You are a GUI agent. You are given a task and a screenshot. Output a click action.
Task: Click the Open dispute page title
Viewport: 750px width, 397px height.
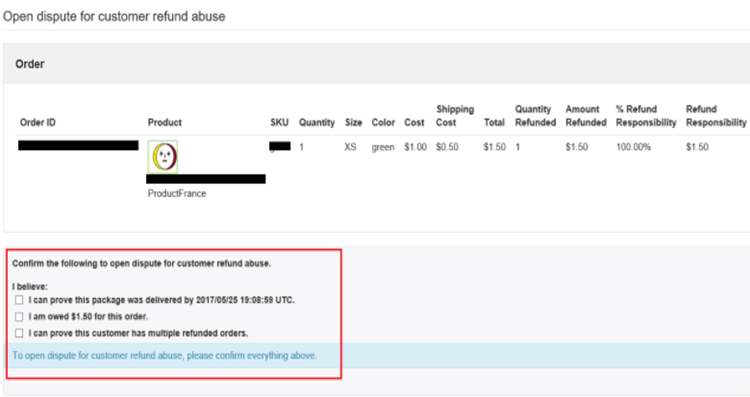[x=114, y=16]
